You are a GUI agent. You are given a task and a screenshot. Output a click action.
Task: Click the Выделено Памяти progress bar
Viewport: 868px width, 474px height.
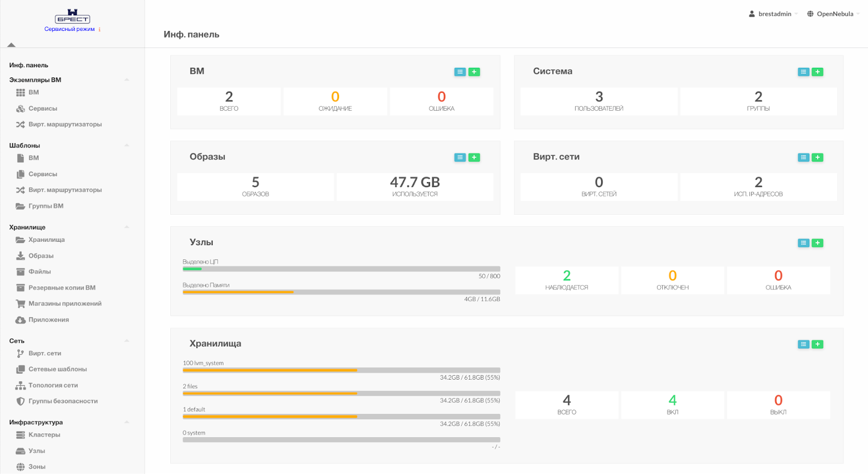(341, 292)
